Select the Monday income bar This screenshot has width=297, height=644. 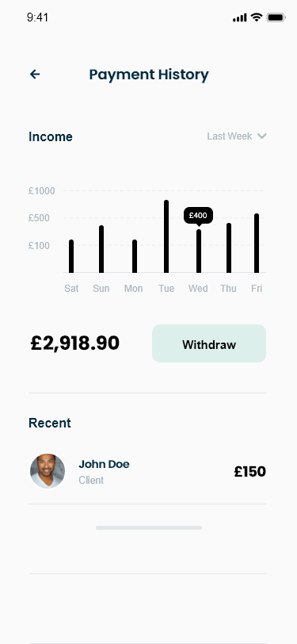click(x=135, y=256)
